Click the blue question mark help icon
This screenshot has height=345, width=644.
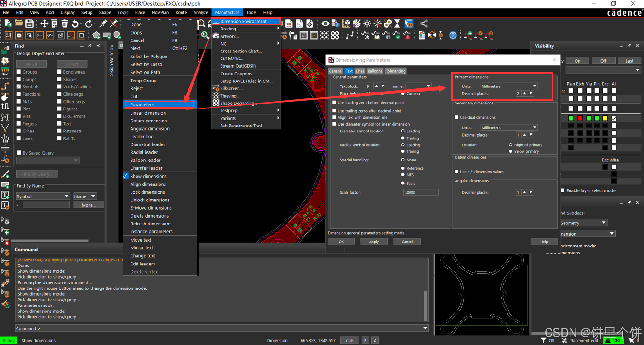click(453, 35)
